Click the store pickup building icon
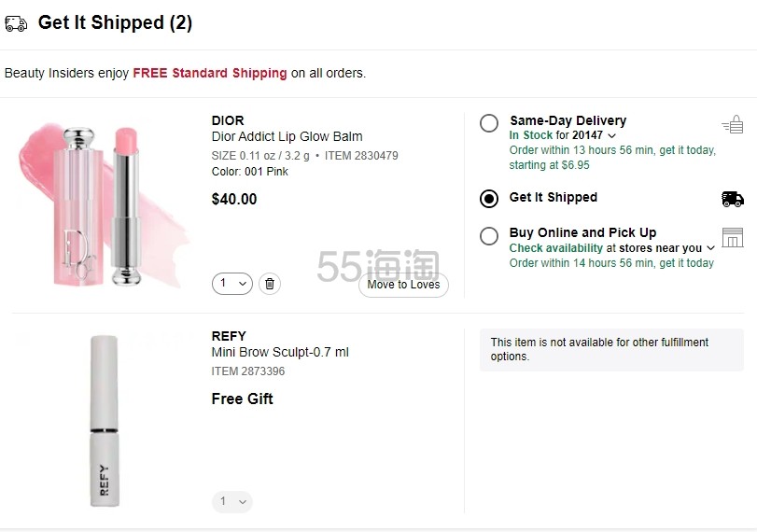 click(x=733, y=236)
